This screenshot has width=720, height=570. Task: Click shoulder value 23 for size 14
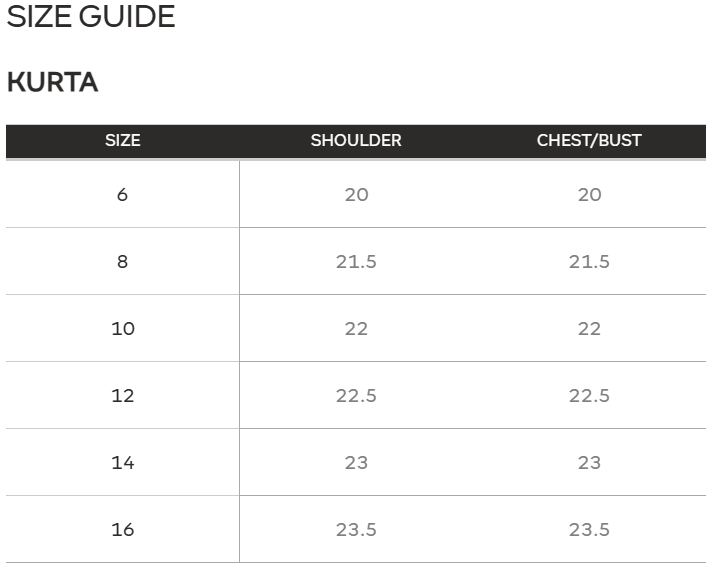click(x=356, y=463)
